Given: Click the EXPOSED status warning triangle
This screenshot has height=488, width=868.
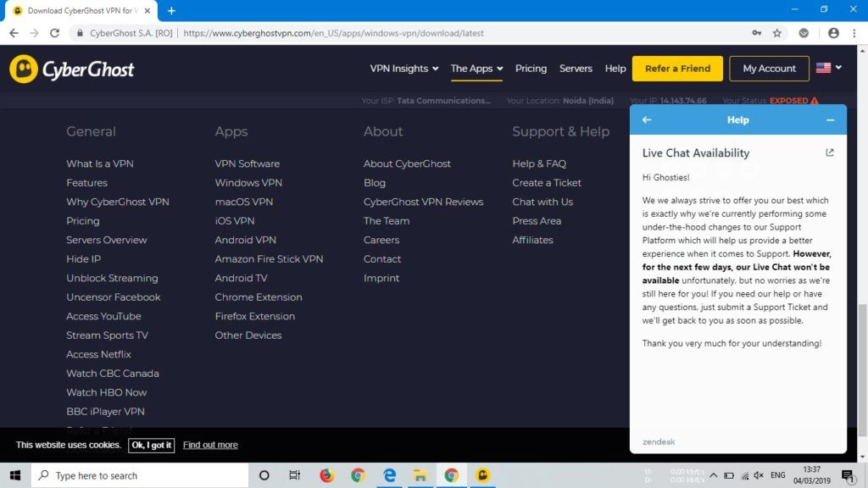Looking at the screenshot, I should [813, 100].
